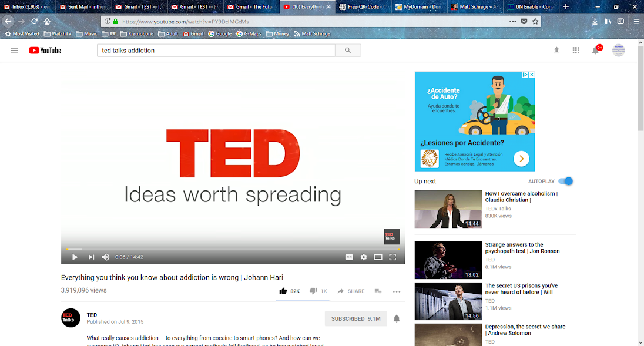The width and height of the screenshot is (644, 346).
Task: Open the YouTube apps grid icon
Action: 576,50
